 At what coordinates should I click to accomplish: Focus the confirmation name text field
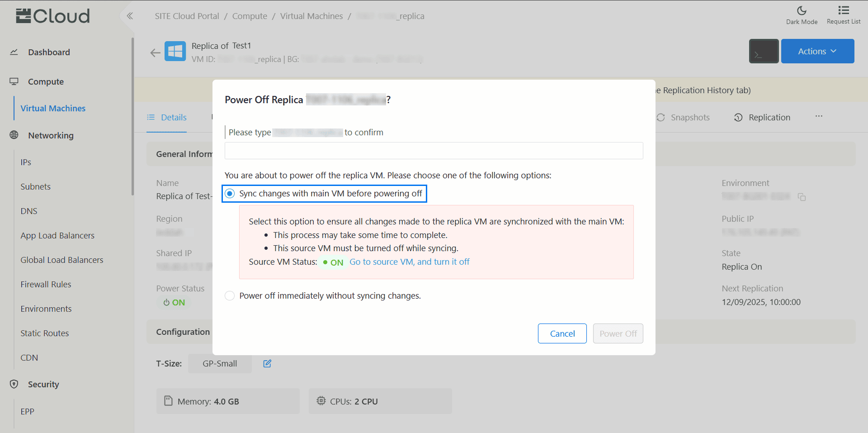click(434, 151)
